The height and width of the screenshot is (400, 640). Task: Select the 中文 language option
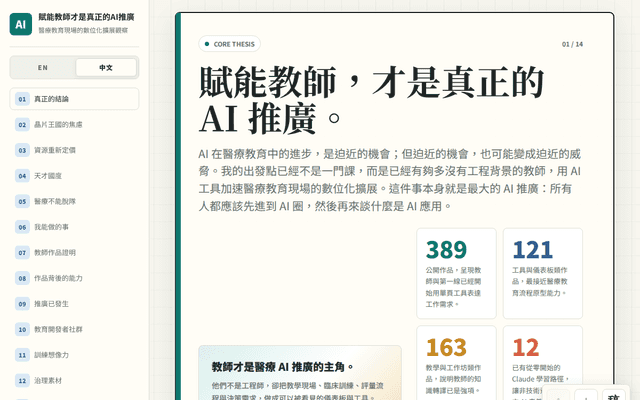click(x=106, y=67)
